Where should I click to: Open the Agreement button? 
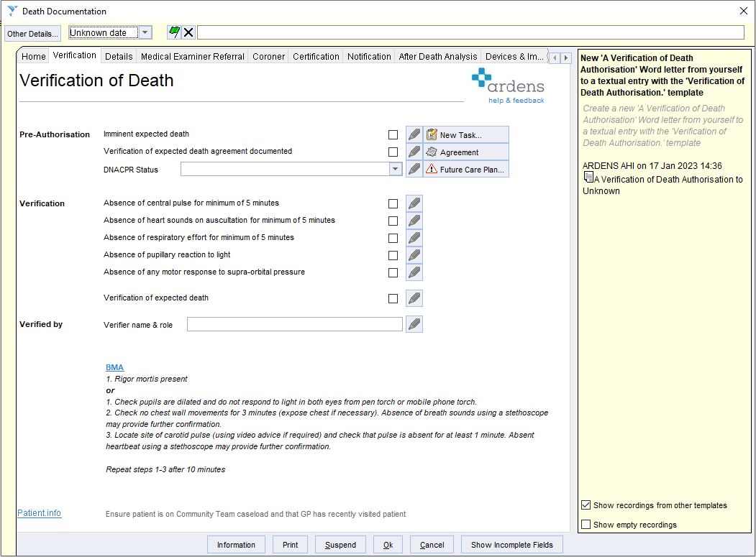(465, 152)
